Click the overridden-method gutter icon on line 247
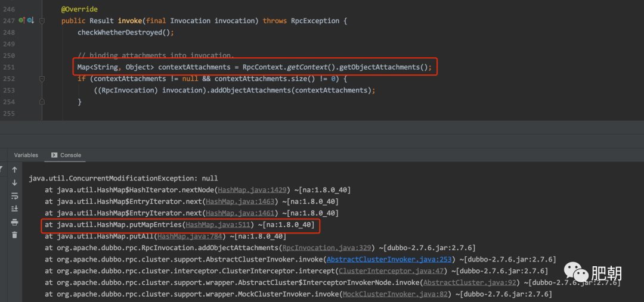Image resolution: width=644 pixels, height=302 pixels. (30, 20)
